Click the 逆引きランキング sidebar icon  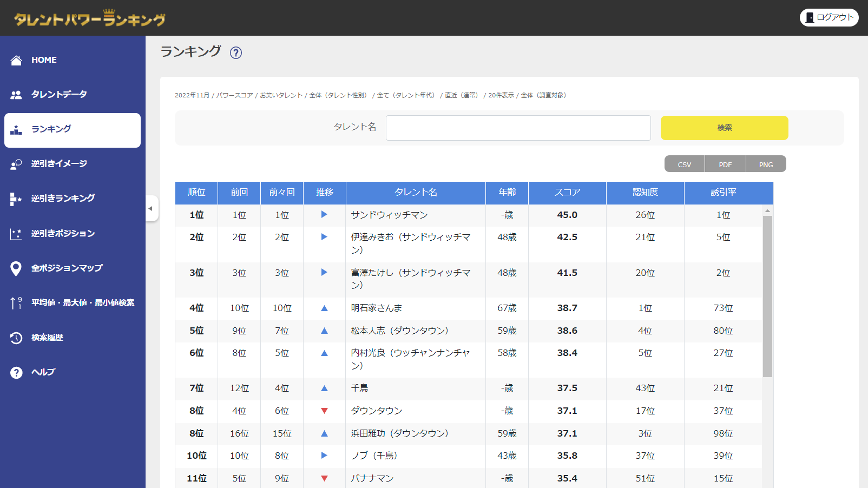(16, 199)
